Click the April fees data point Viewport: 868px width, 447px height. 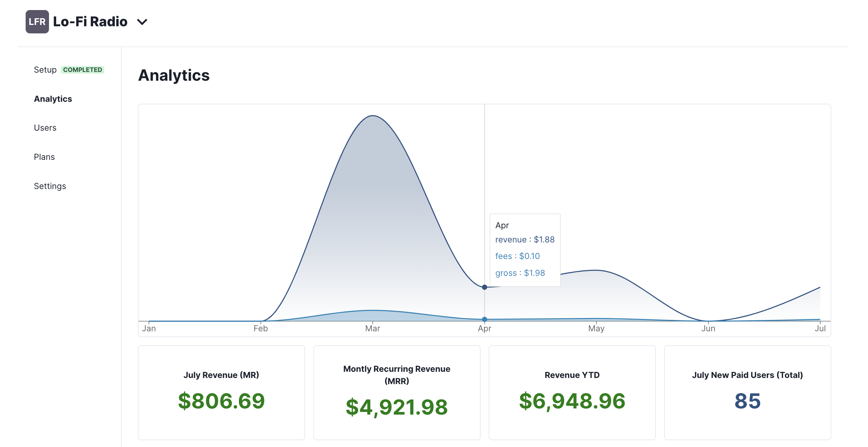[484, 319]
